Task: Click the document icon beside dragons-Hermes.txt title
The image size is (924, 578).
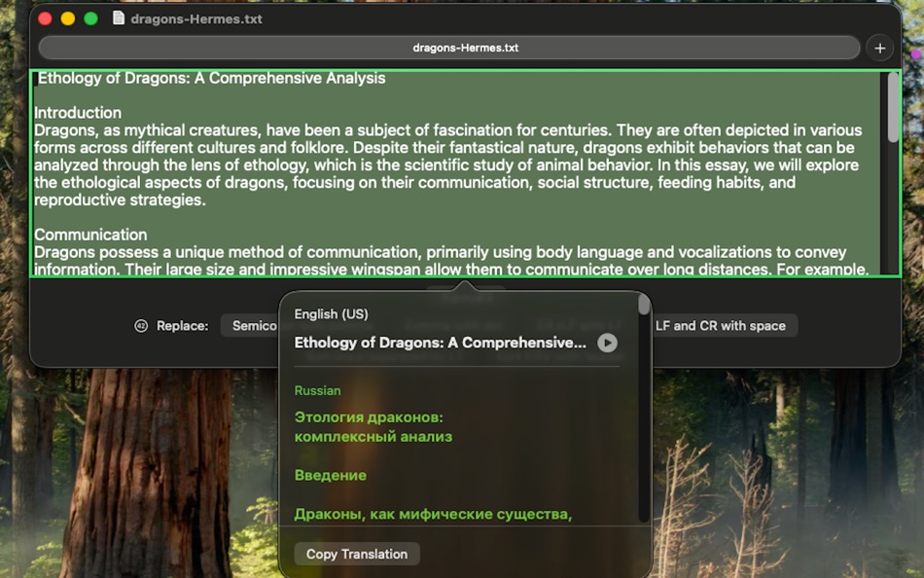Action: click(x=119, y=18)
